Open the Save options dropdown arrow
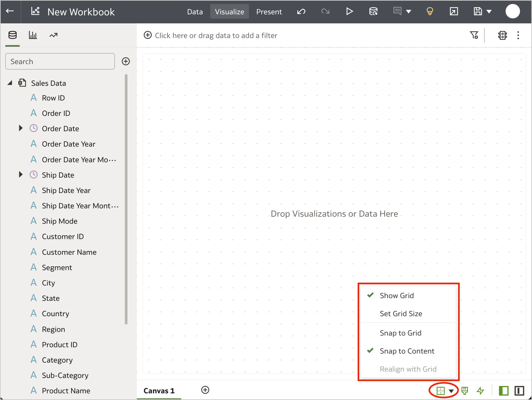The width and height of the screenshot is (532, 400). 489,12
